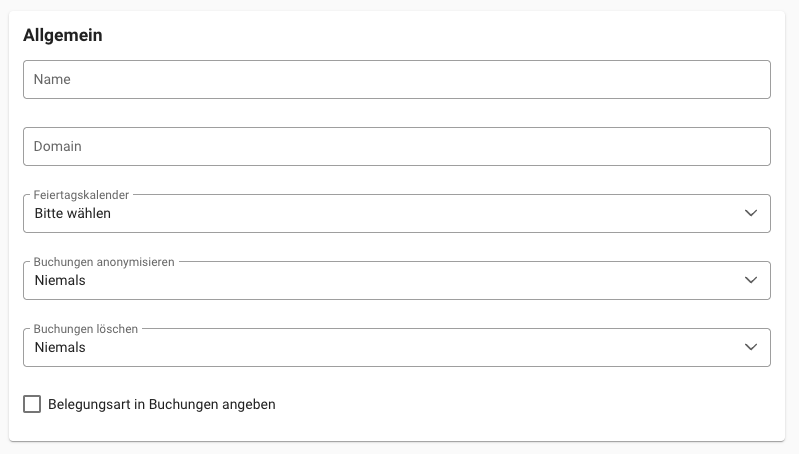Click the label text Belegungsart in Buchungen angeben

(x=161, y=405)
